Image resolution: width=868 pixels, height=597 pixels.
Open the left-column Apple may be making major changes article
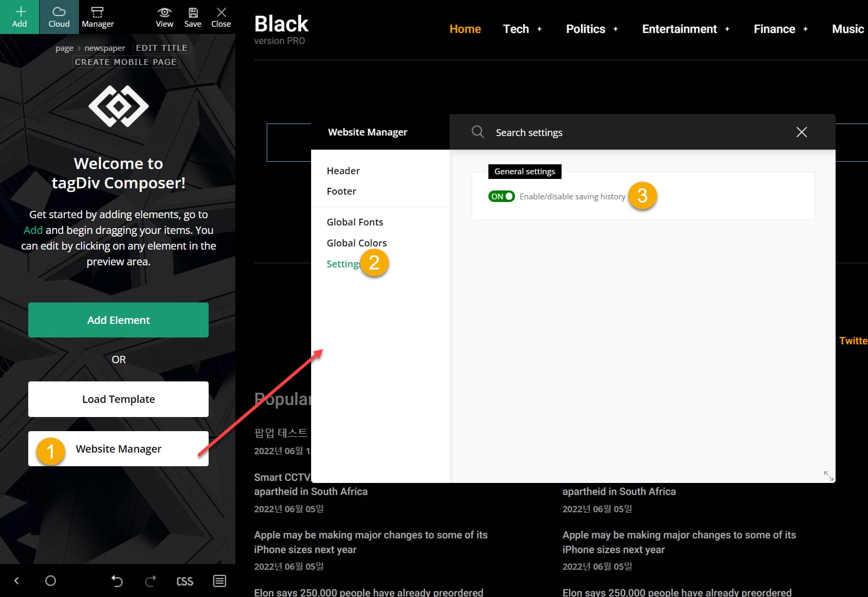pyautogui.click(x=371, y=542)
